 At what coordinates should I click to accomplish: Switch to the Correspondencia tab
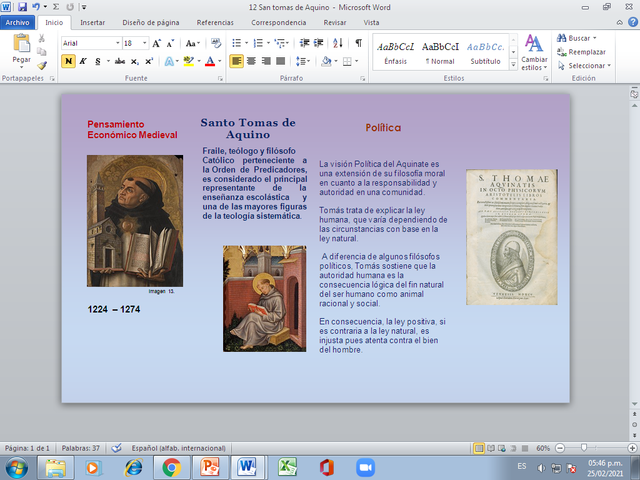coord(278,22)
